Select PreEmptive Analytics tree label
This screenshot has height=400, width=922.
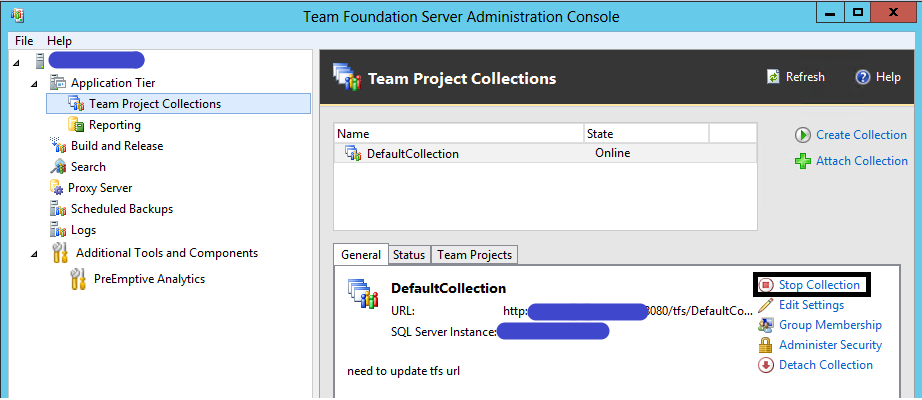149,279
